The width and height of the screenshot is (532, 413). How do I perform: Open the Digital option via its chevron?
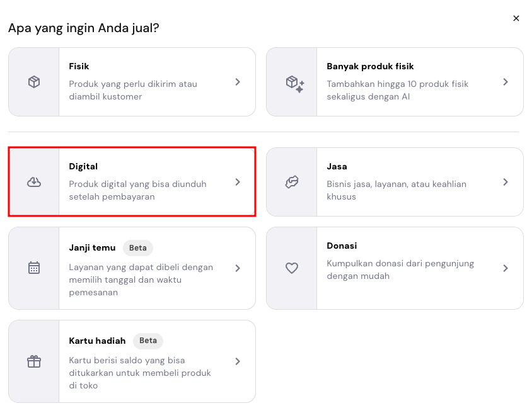(x=238, y=181)
